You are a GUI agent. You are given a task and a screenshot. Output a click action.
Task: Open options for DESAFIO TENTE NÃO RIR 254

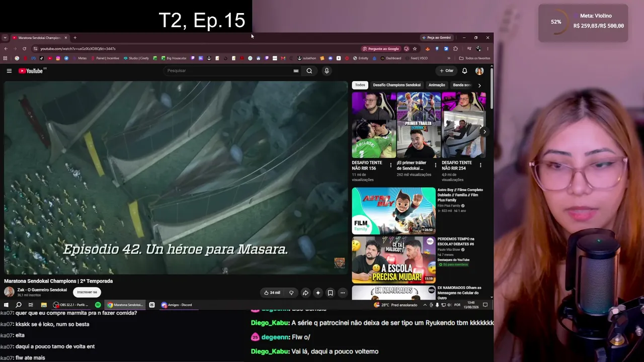(480, 165)
